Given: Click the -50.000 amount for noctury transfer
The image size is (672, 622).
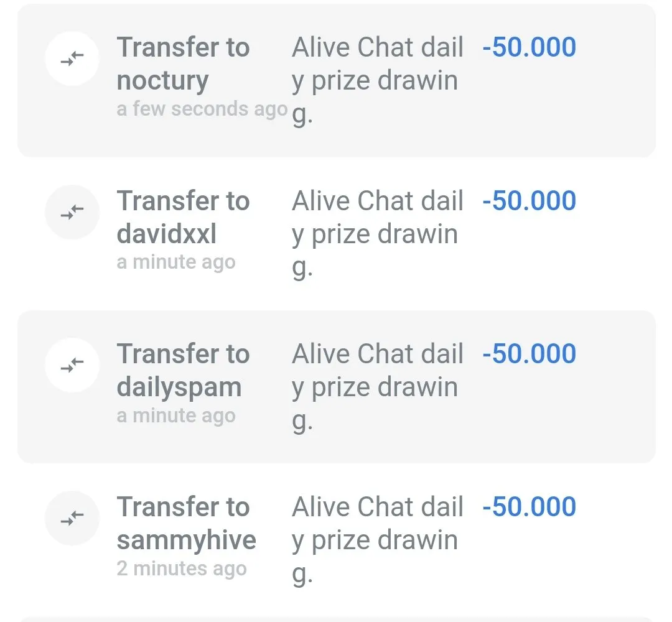Looking at the screenshot, I should click(x=529, y=48).
